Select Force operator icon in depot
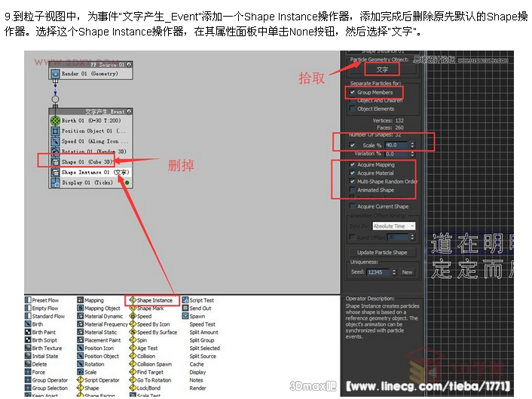 point(28,372)
